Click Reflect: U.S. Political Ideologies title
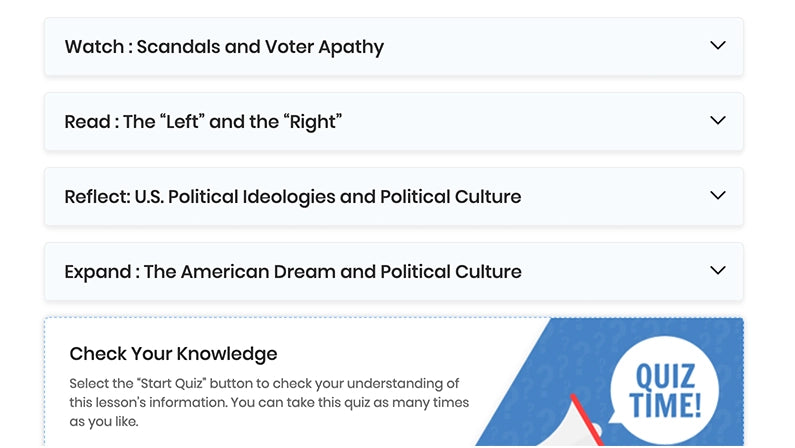Viewport: 795px width, 448px height. tap(293, 197)
